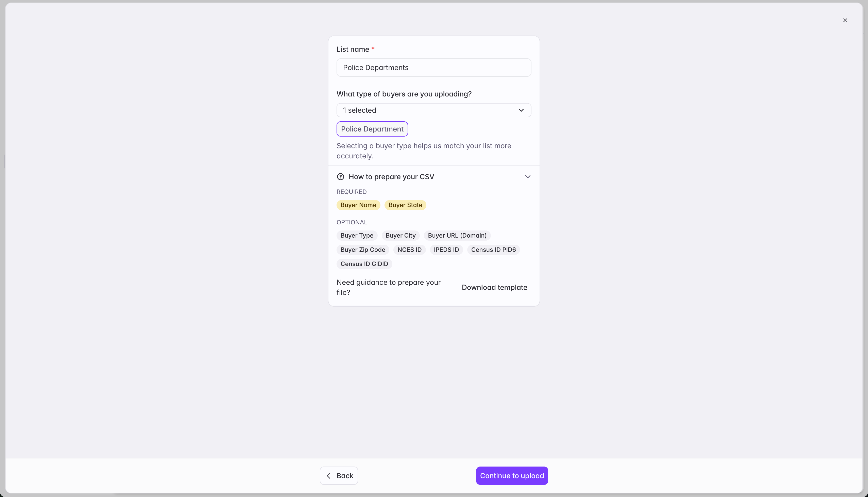This screenshot has width=868, height=497.
Task: Click the help circle icon beside CSV heading
Action: pyautogui.click(x=340, y=177)
